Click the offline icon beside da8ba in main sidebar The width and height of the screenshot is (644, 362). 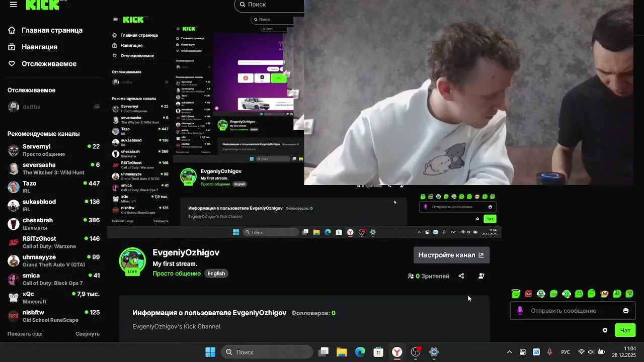(97, 107)
